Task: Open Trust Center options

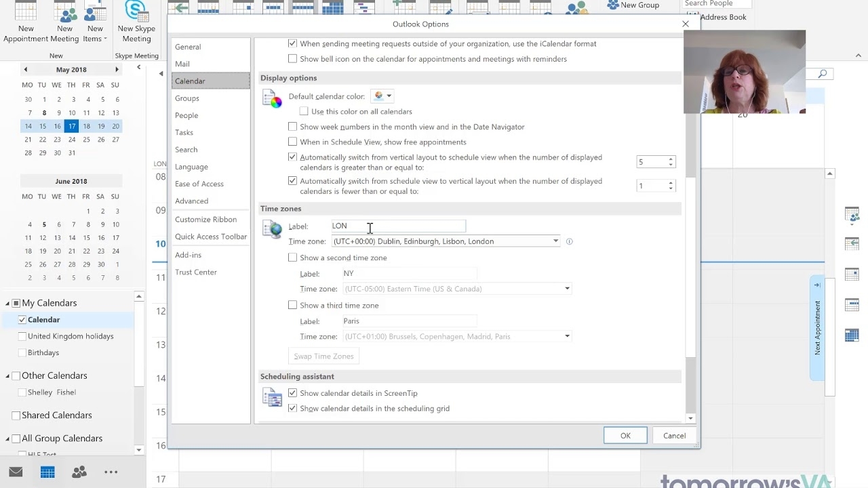Action: click(x=211, y=272)
